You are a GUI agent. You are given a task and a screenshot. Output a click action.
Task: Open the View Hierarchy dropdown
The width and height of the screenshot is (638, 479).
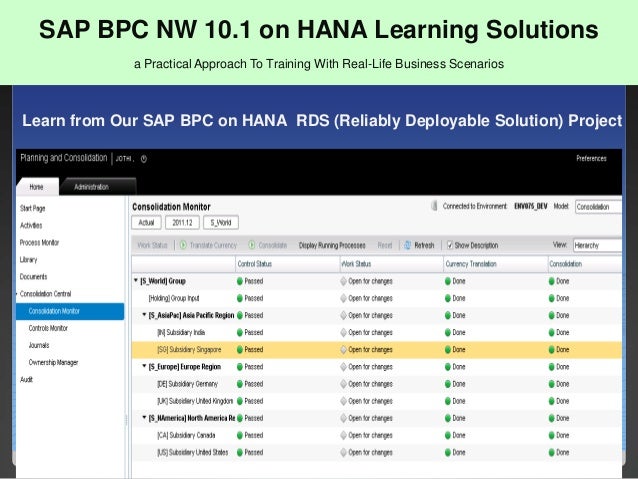click(x=597, y=245)
